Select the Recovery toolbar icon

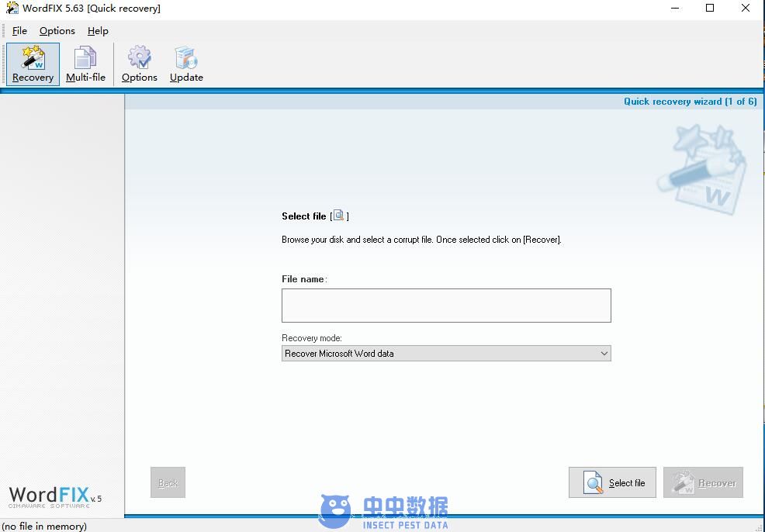click(33, 64)
